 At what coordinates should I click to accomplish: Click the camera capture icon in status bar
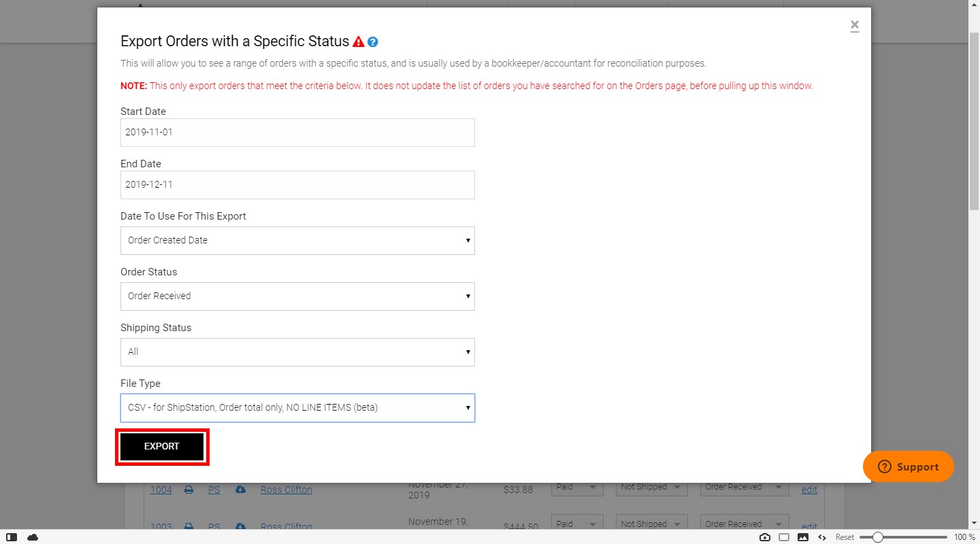765,537
